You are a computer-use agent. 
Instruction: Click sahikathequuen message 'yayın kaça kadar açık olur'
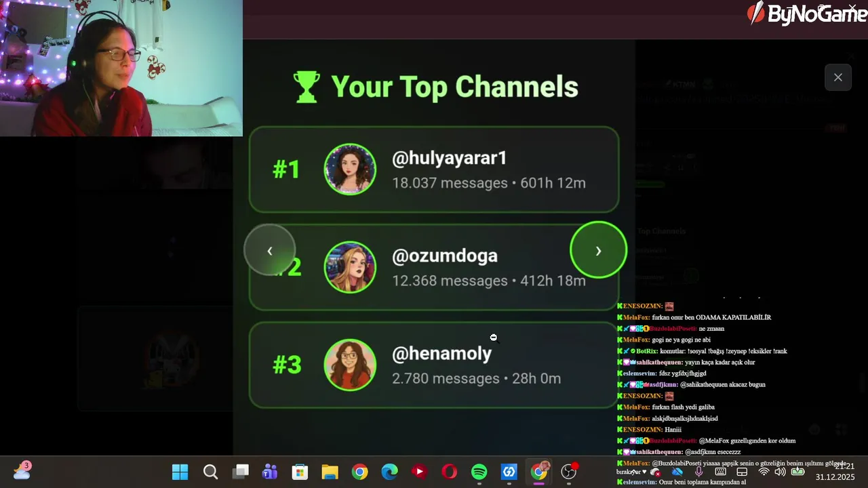pos(686,363)
